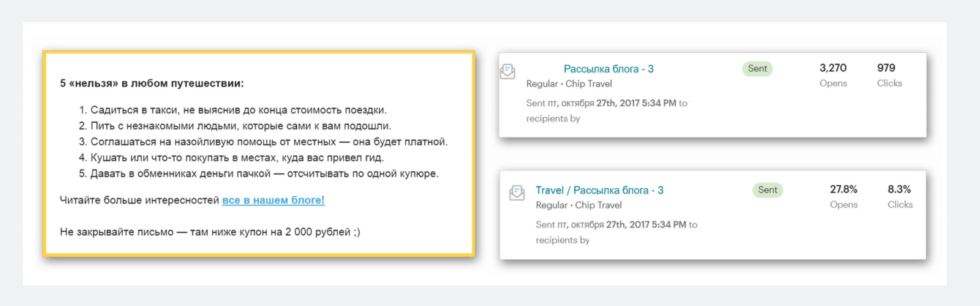Screen dimensions: 980x306
Task: Click the Regular · Chip Travel text in bottom card
Action: coord(578,205)
